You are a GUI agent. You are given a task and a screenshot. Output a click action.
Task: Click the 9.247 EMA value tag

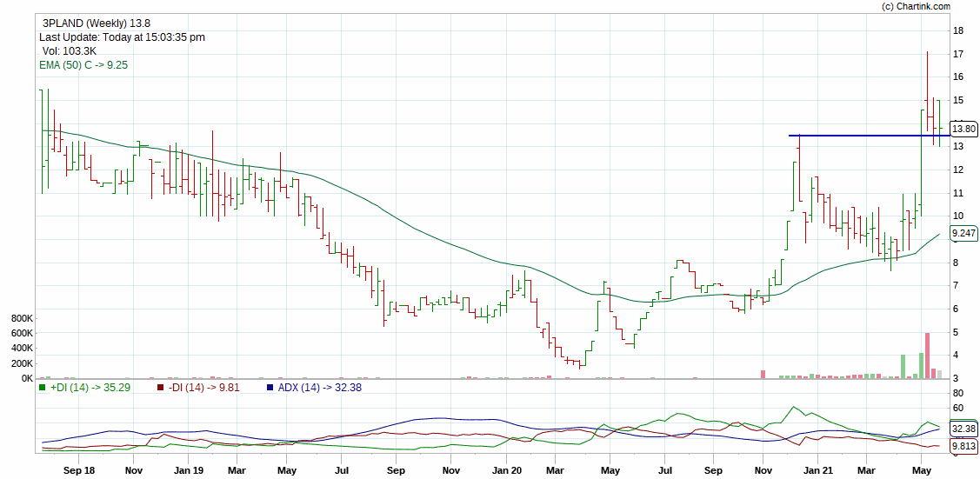coord(963,234)
